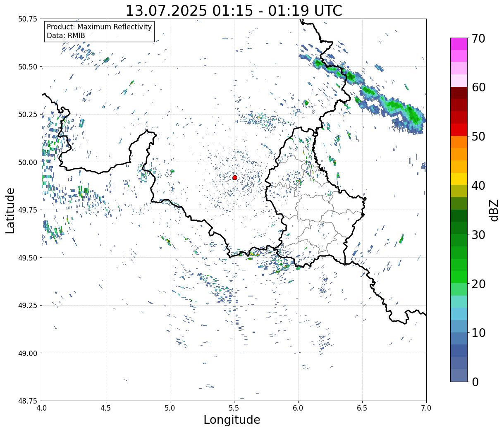The height and width of the screenshot is (430, 504).
Task: Click the dark blue-grey swatch just above 0
Action: [459, 375]
